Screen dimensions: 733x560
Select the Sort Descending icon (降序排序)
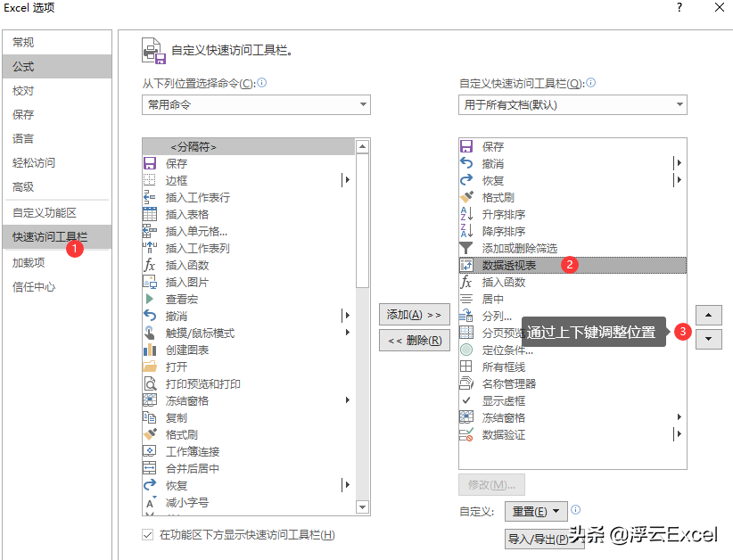click(466, 231)
